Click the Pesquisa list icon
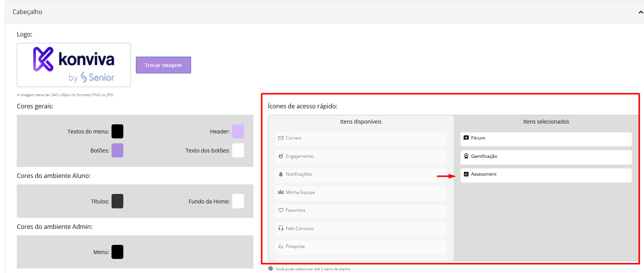644x273 pixels. tap(281, 246)
